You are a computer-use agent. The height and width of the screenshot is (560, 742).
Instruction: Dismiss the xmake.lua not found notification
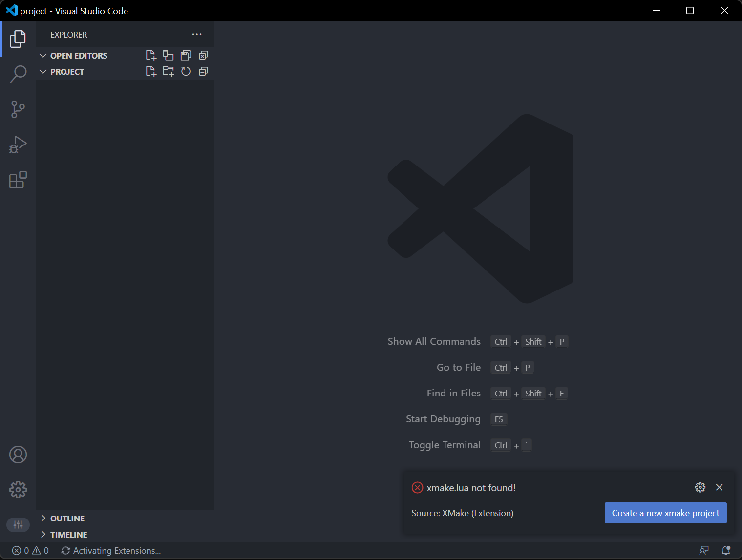(719, 487)
